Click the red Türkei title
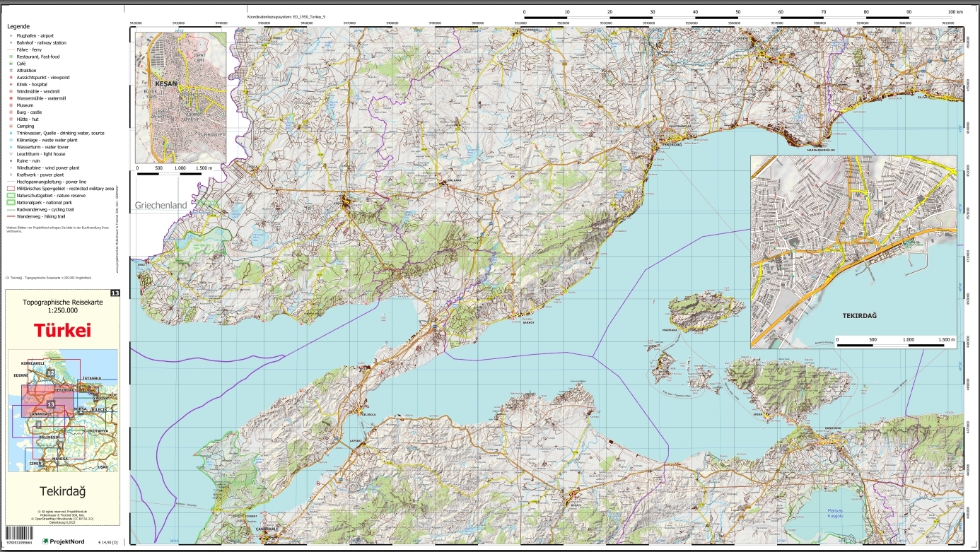This screenshot has height=552, width=980. point(62,330)
